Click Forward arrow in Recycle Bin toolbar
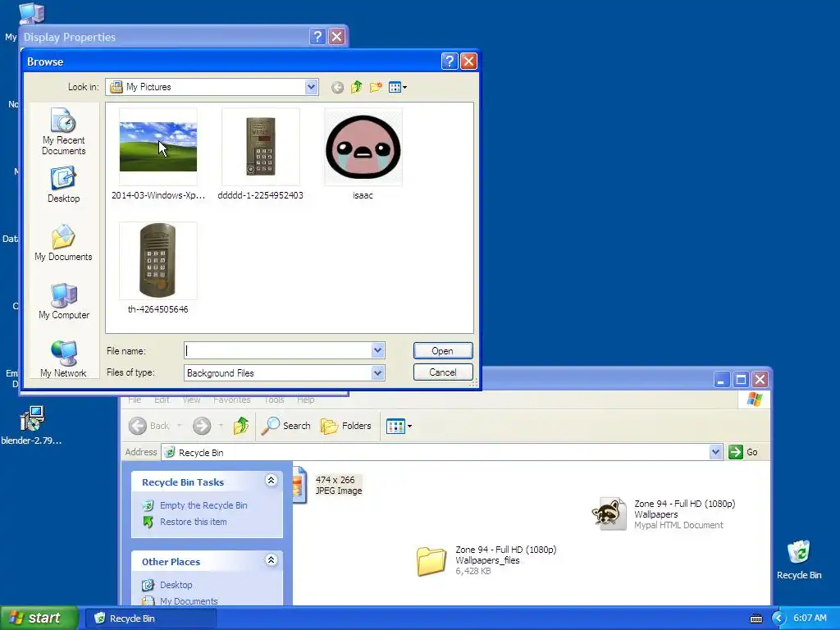The image size is (840, 630). pos(202,426)
